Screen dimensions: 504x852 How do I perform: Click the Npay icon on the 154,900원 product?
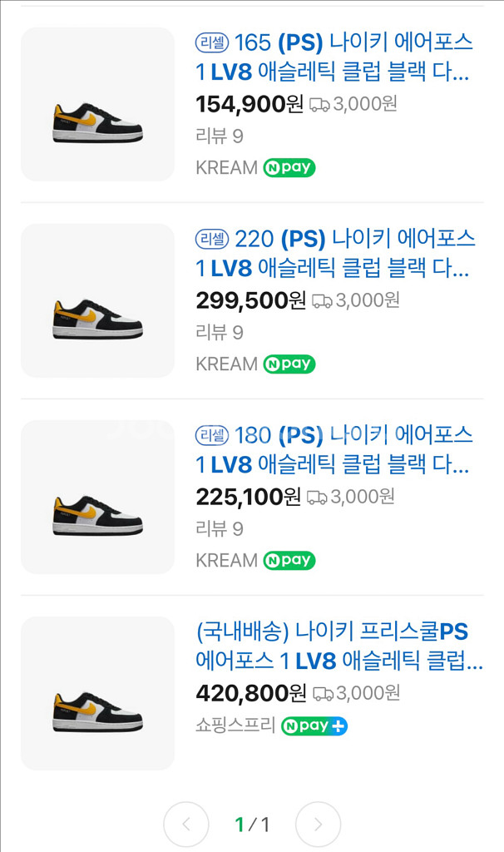click(x=289, y=167)
